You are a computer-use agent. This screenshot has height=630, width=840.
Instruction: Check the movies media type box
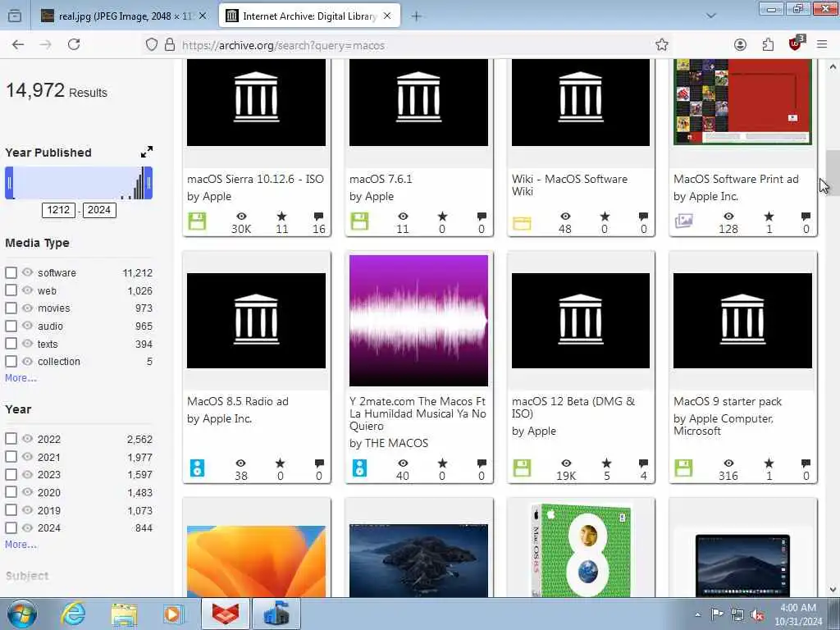pos(11,308)
